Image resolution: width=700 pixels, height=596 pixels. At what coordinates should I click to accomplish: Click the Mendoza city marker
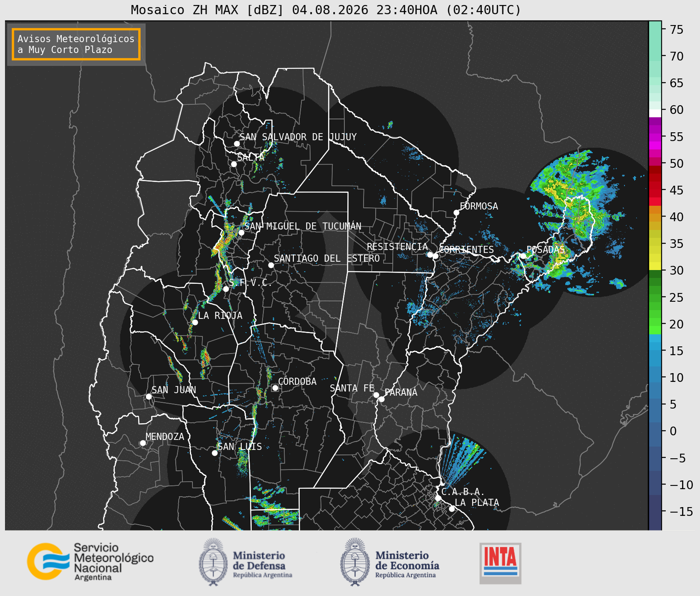143,443
